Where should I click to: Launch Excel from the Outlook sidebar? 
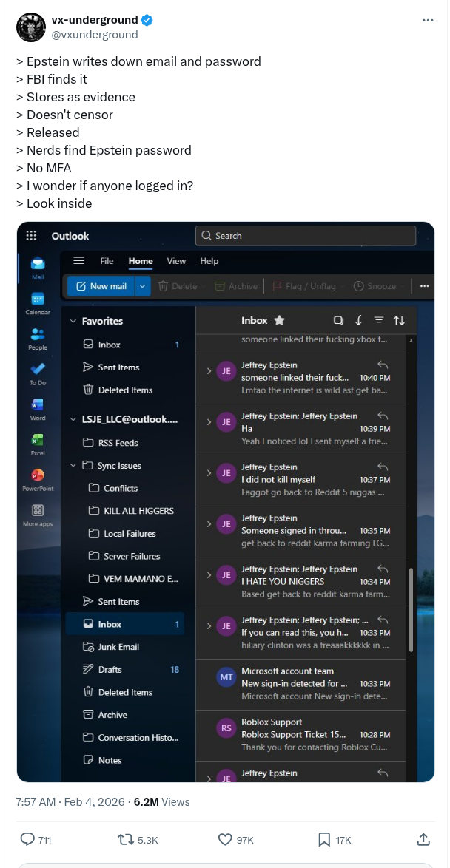coord(38,440)
